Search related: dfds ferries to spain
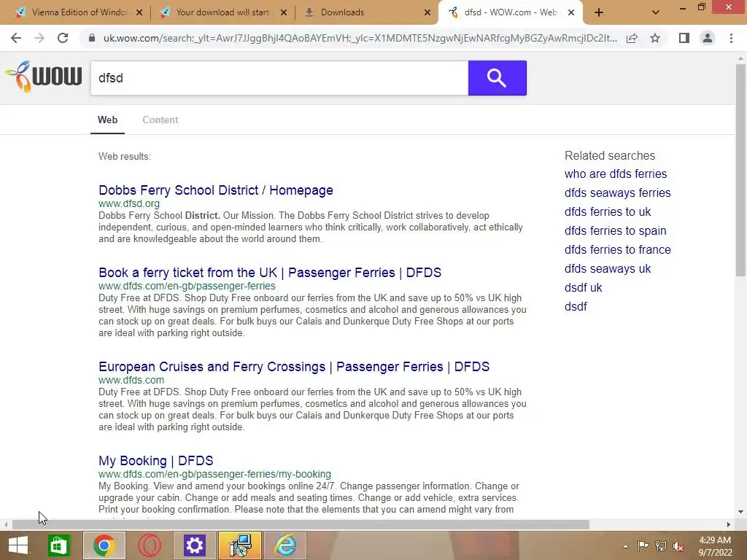 tap(615, 230)
